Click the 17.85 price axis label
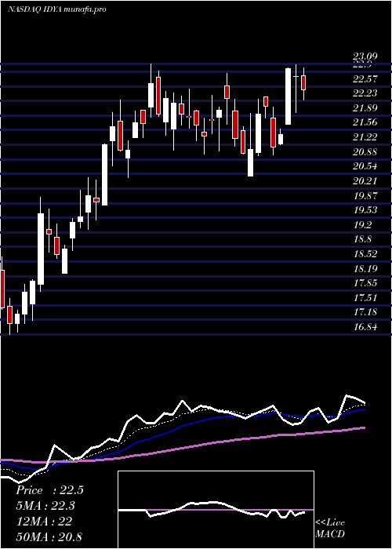Viewport: 392px width, 549px height. coord(365,283)
